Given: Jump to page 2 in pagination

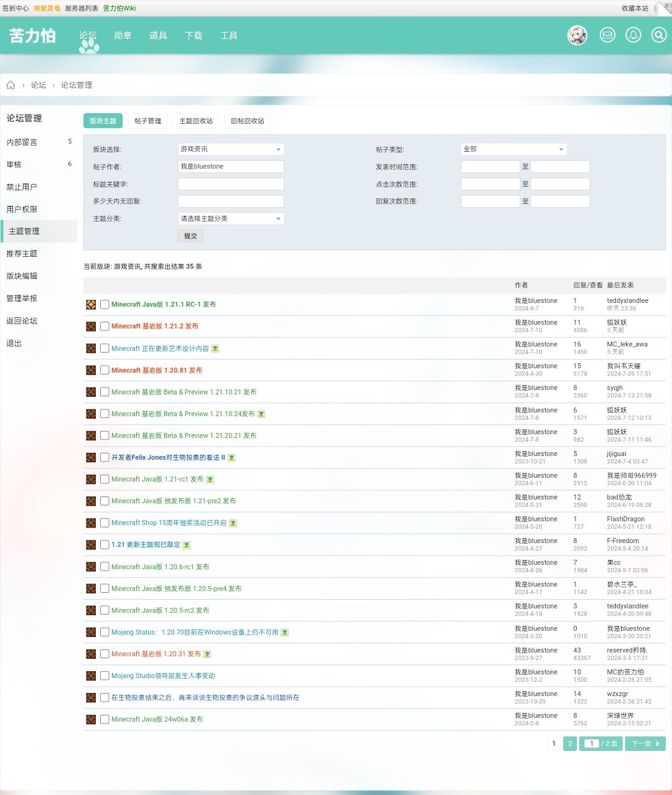Looking at the screenshot, I should 570,743.
